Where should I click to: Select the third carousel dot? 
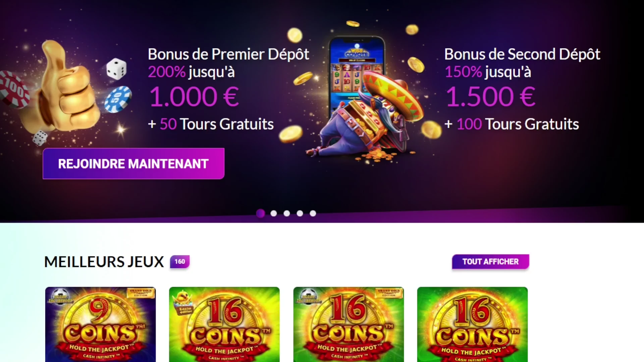click(x=287, y=213)
